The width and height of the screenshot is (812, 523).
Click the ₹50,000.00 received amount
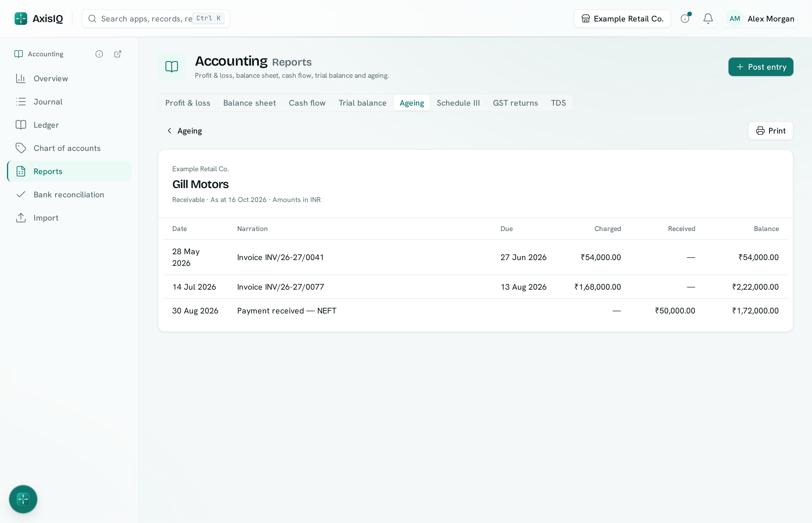click(675, 311)
